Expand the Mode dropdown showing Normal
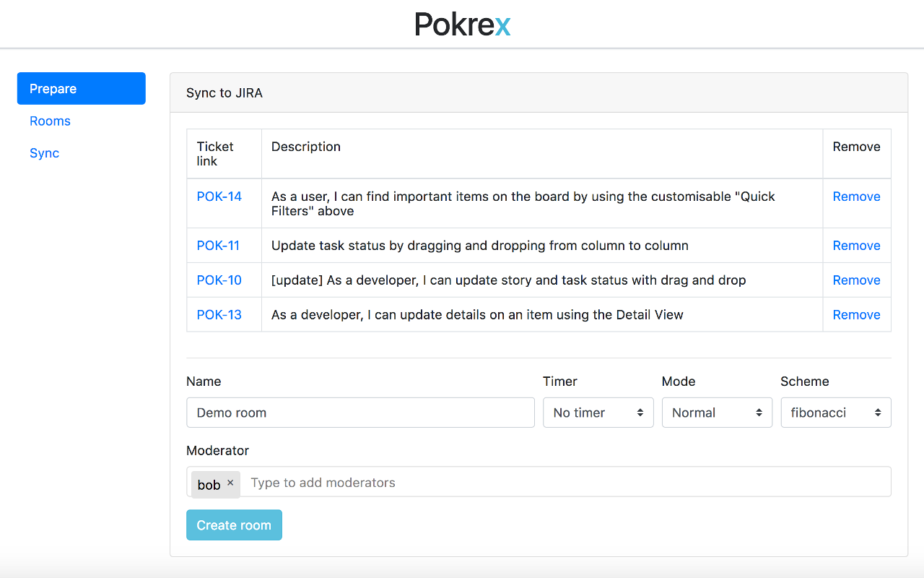 717,413
